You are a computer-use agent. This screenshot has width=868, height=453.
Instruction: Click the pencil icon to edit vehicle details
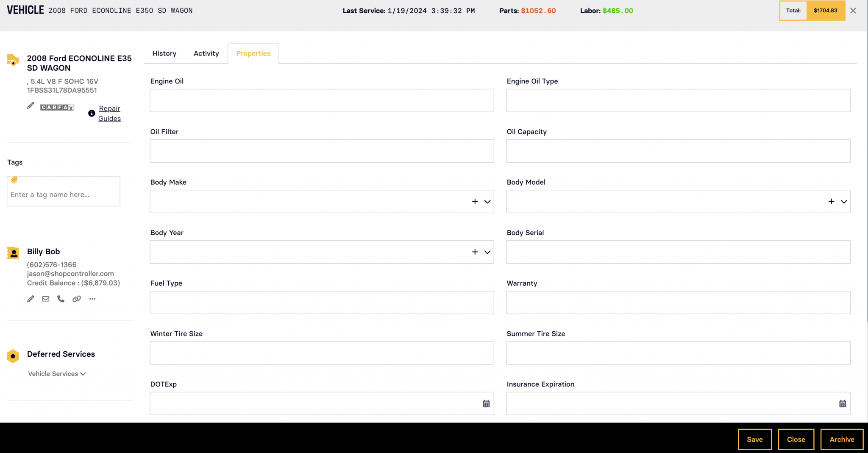click(30, 106)
